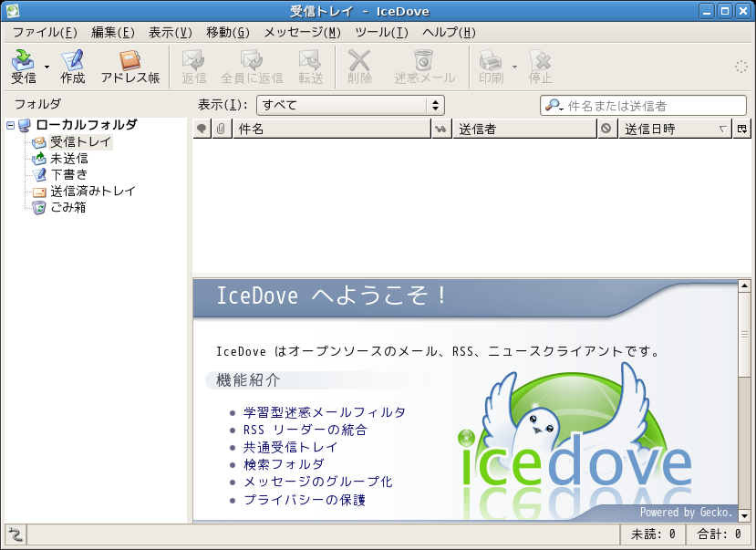Click the 合計: 0 status text
The image size is (756, 550).
719,534
